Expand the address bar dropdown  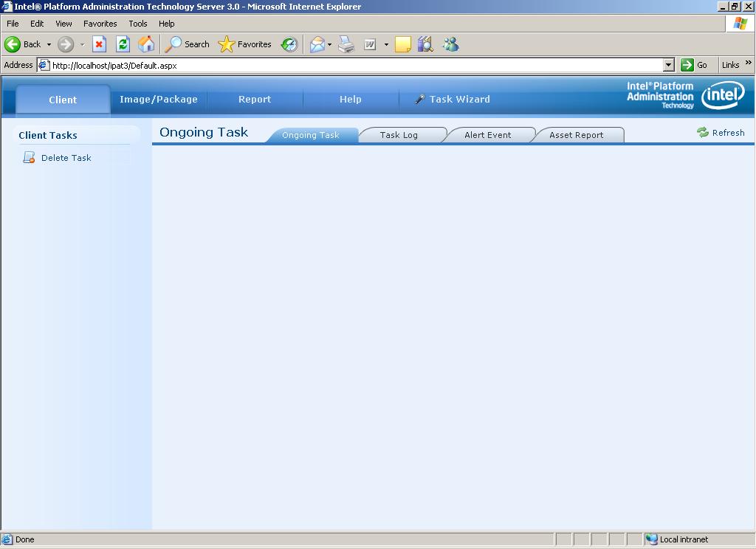(x=668, y=65)
